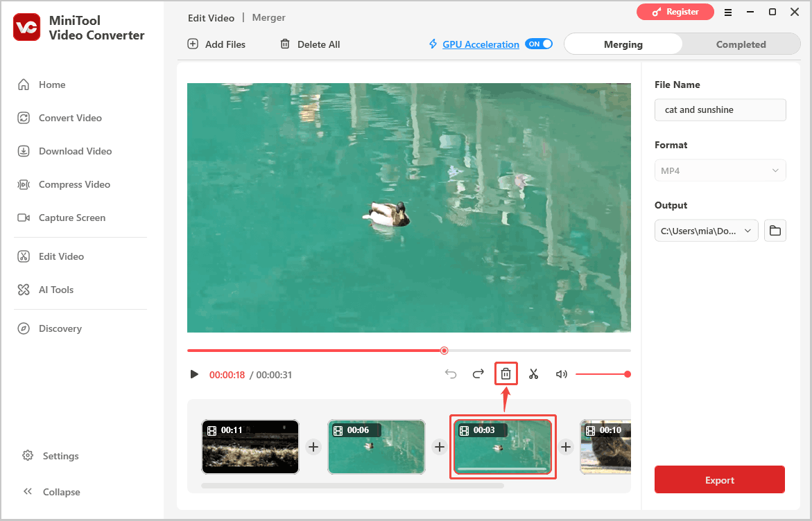Viewport: 812px width, 521px height.
Task: Undo the last edit
Action: coord(451,374)
